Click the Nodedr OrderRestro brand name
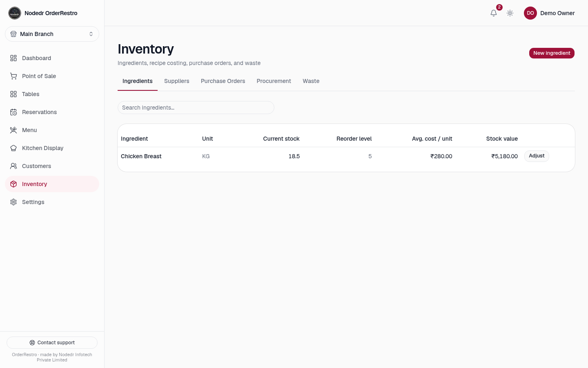Screen dimensions: 588x368 coord(51,13)
